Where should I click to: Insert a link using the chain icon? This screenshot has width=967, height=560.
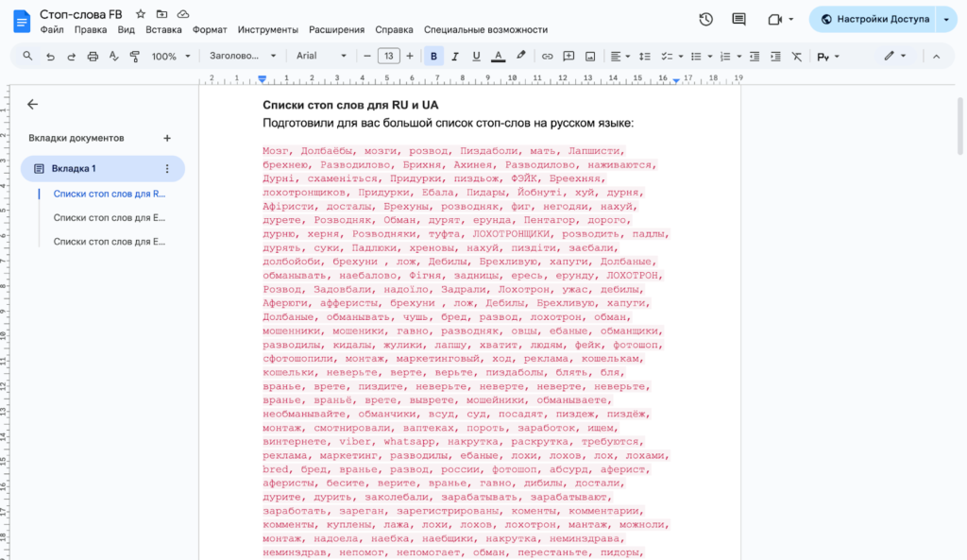coord(547,57)
